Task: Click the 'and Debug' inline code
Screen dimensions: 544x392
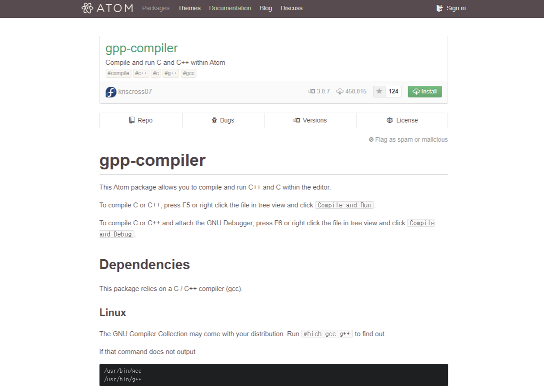Action: tap(116, 234)
